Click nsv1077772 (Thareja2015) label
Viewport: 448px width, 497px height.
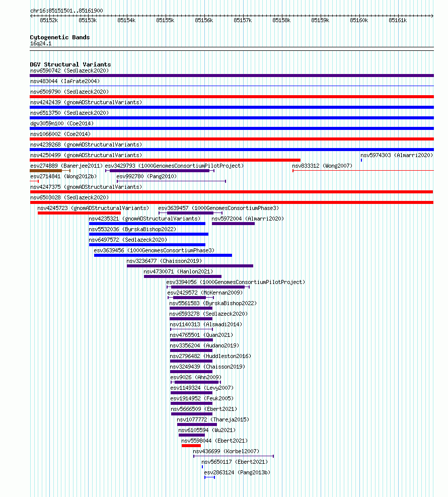coord(213,419)
